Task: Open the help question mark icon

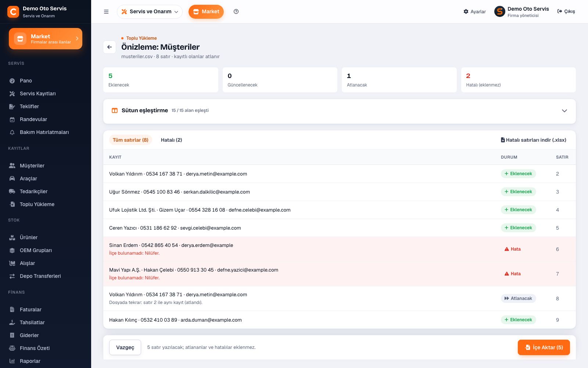Action: [236, 12]
